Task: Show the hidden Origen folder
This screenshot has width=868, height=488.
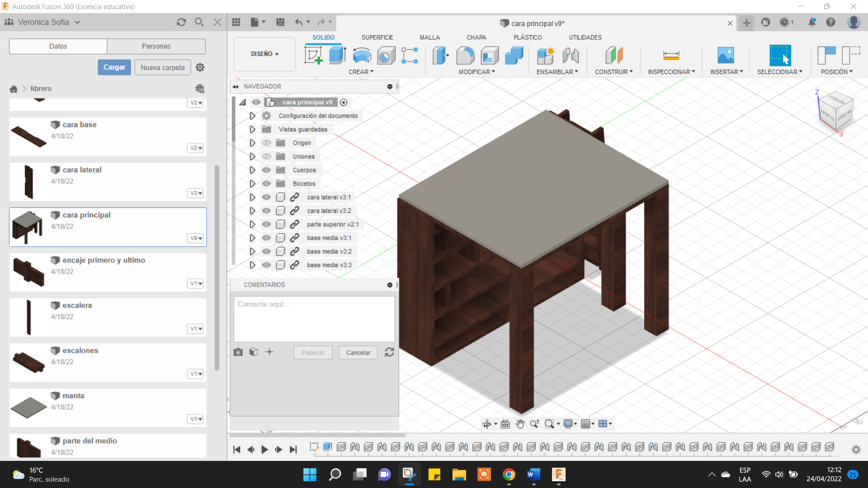Action: tap(266, 143)
